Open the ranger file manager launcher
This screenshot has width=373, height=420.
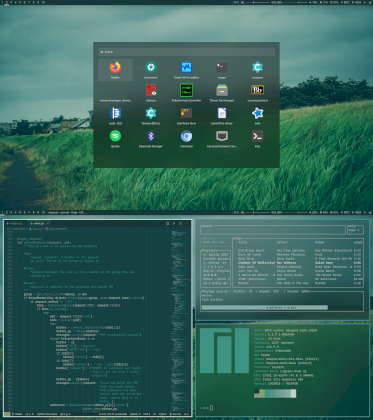[222, 70]
